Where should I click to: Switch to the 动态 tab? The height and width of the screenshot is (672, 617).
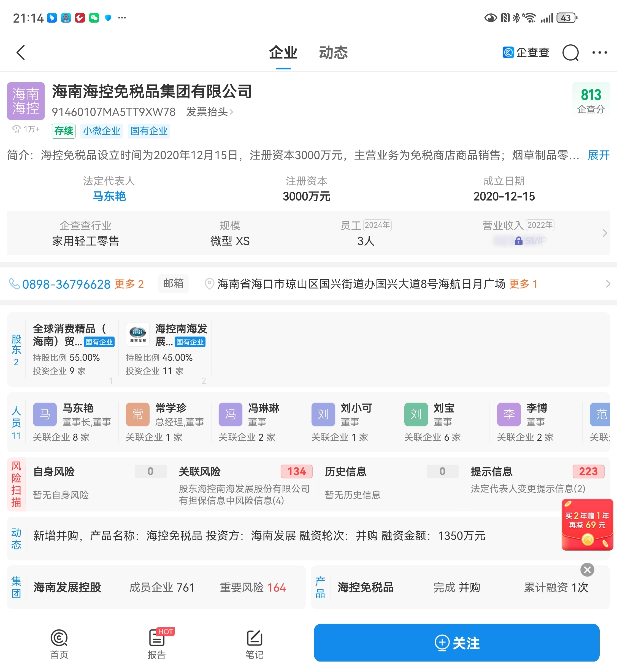(333, 52)
